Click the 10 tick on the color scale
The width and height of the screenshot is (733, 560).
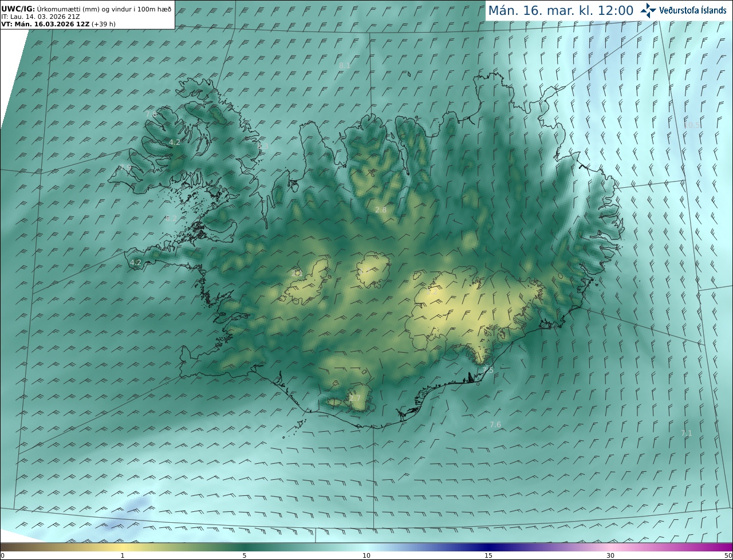coord(366,555)
